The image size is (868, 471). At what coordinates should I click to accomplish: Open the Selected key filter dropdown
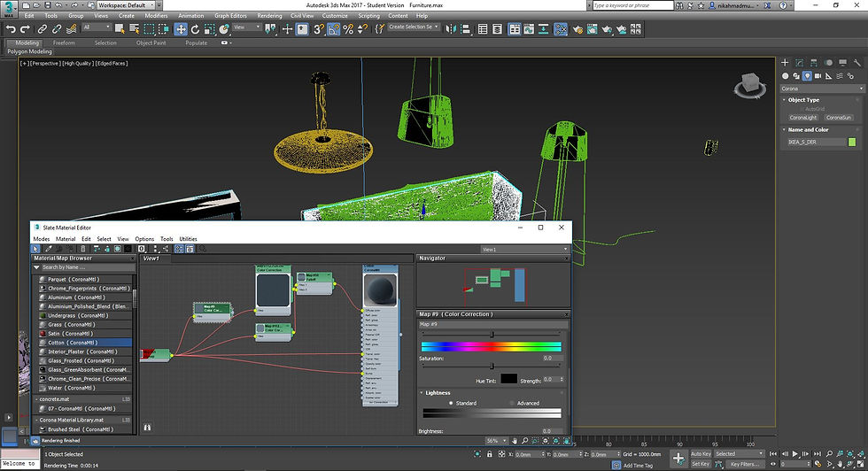pos(739,454)
